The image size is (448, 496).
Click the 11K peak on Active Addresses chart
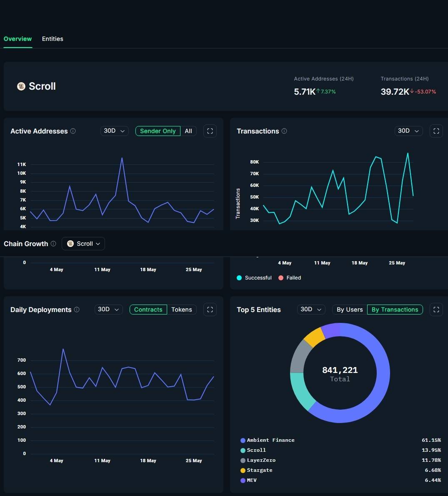[122, 158]
